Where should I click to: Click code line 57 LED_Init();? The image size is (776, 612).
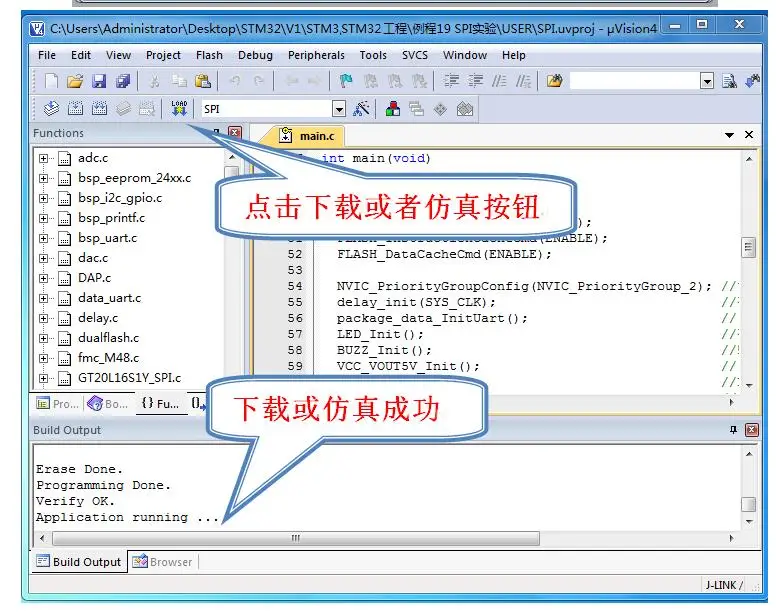coord(380,334)
